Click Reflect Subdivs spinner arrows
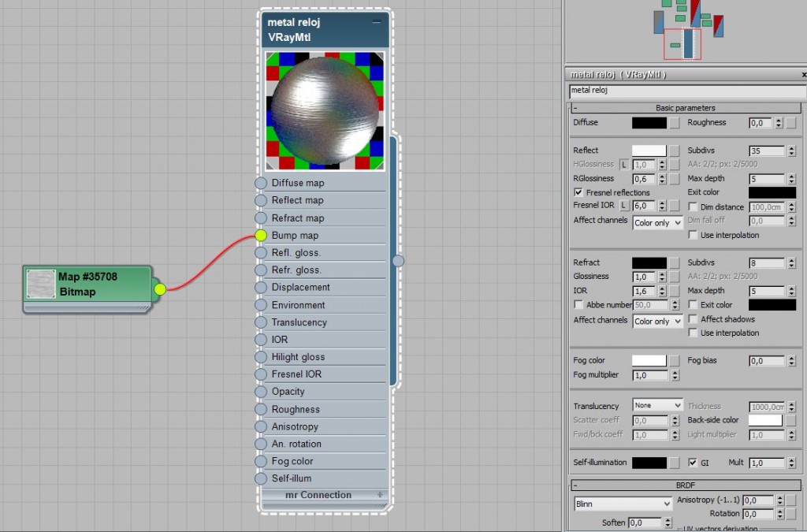Viewport: 807px width, 532px height. [x=791, y=151]
